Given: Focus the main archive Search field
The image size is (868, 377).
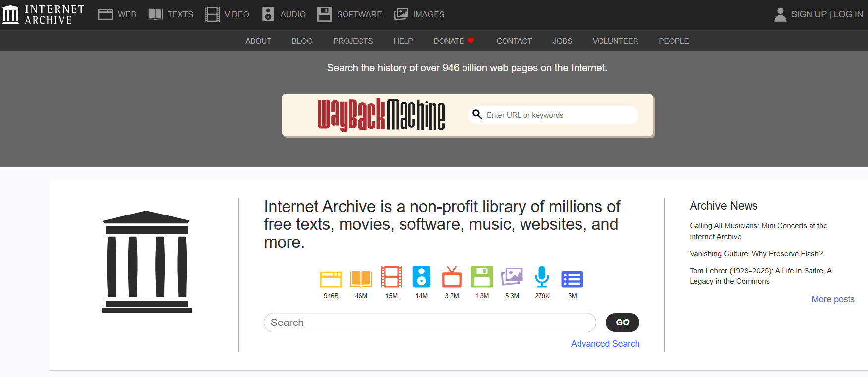Looking at the screenshot, I should [x=430, y=323].
